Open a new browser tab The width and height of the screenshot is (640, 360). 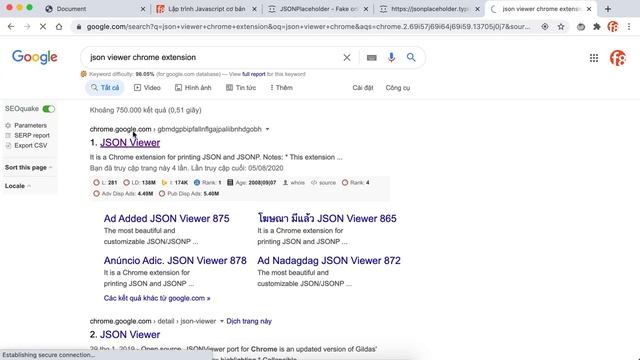(x=608, y=9)
